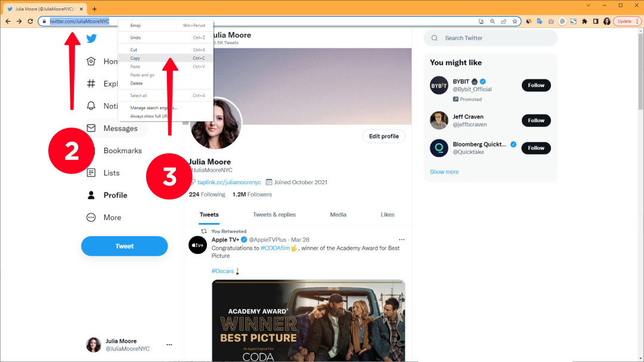
Task: Open account menu dots beside Julia Moore
Action: click(169, 345)
